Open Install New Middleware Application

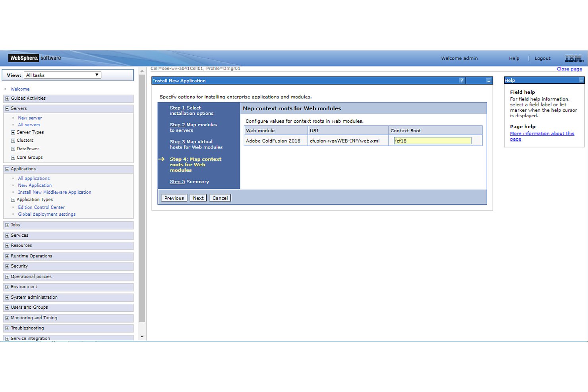click(x=54, y=192)
